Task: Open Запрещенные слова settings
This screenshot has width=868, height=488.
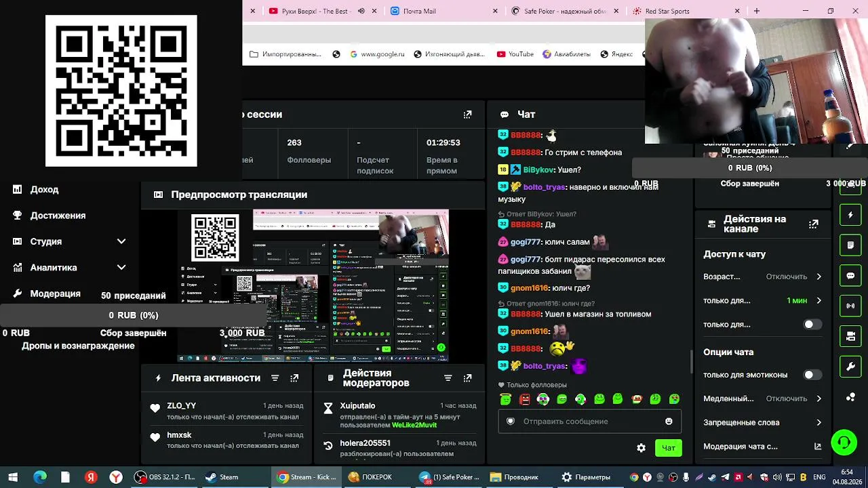Action: coord(762,422)
